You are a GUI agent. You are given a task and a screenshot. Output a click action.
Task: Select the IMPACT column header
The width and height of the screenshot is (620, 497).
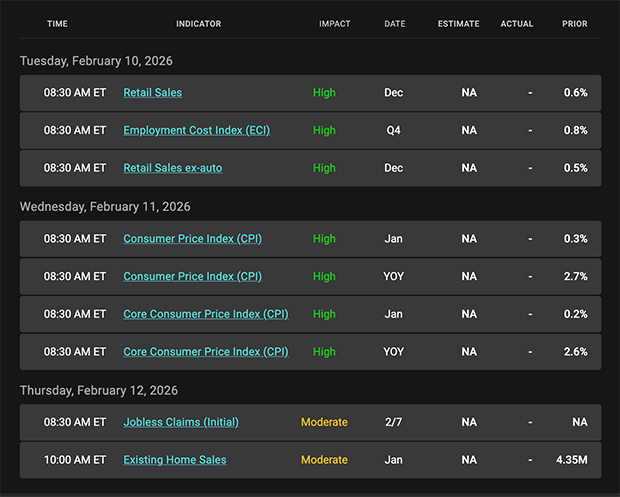coord(334,24)
